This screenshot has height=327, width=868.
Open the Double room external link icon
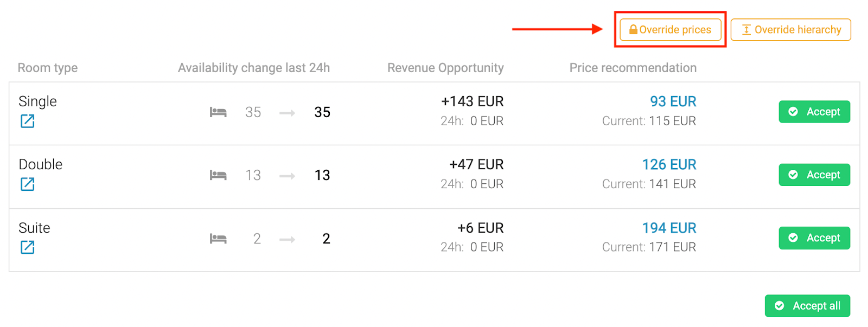[x=27, y=184]
